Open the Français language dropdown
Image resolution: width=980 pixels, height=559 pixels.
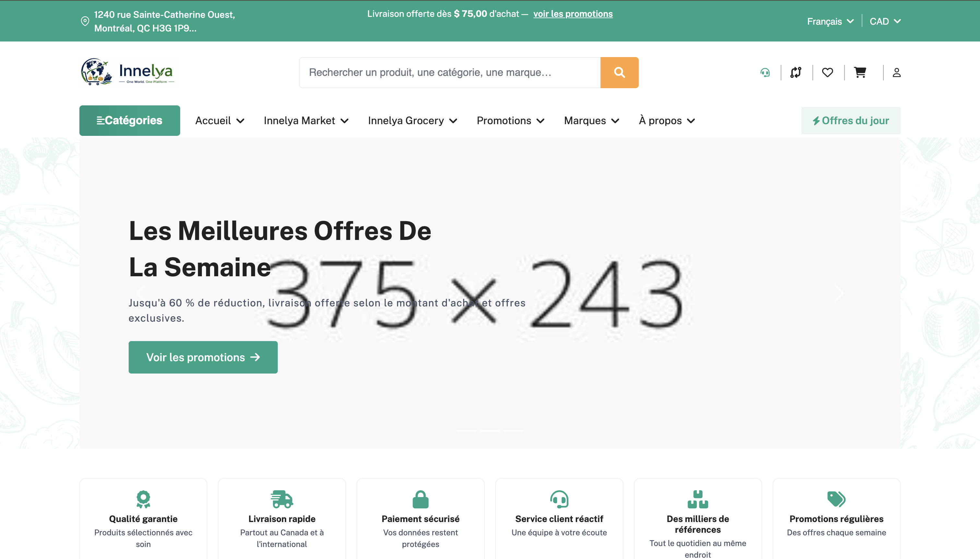click(x=830, y=21)
